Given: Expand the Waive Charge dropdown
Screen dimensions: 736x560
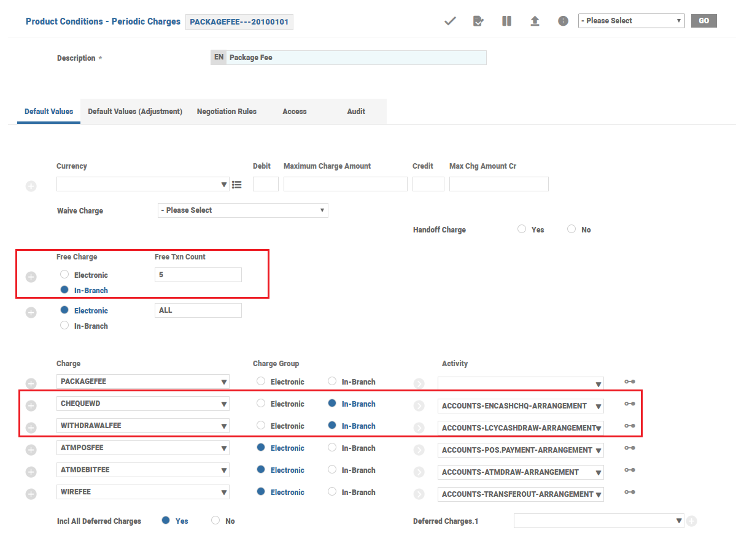Looking at the screenshot, I should [x=242, y=210].
